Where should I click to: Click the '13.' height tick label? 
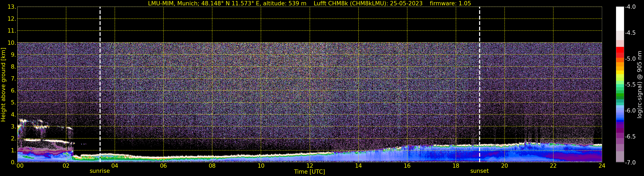(x=12, y=7)
